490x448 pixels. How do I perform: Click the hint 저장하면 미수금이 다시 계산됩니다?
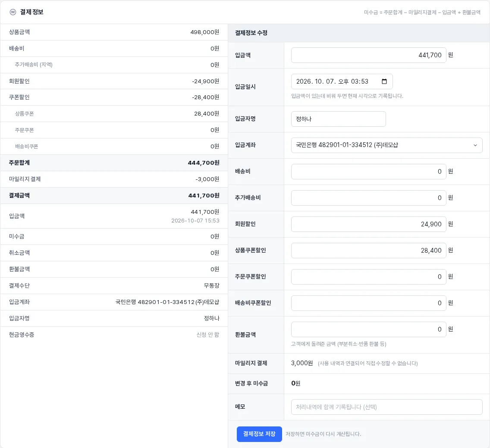(323, 434)
